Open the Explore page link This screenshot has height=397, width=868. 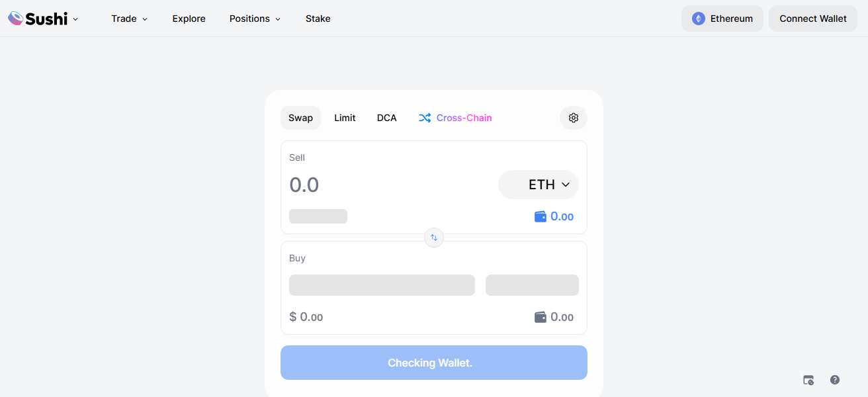(x=189, y=19)
